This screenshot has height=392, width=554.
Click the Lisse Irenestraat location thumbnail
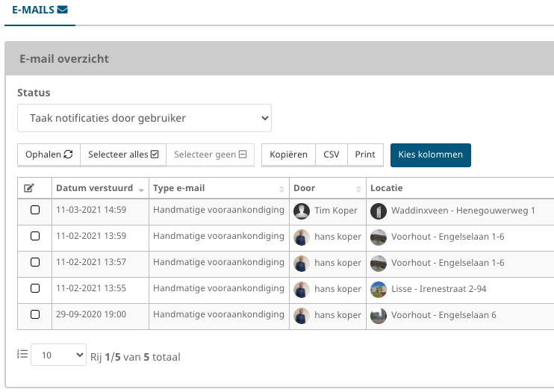pos(379,289)
